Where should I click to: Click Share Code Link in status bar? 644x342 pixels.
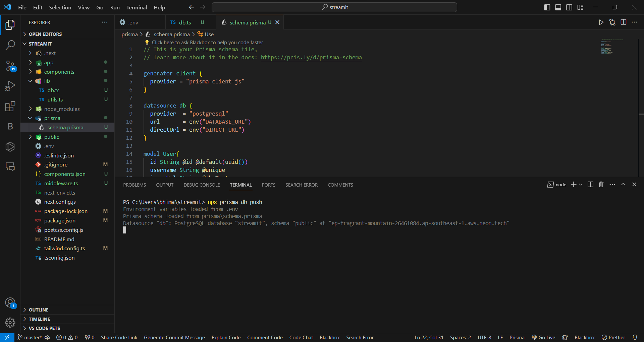click(x=119, y=338)
